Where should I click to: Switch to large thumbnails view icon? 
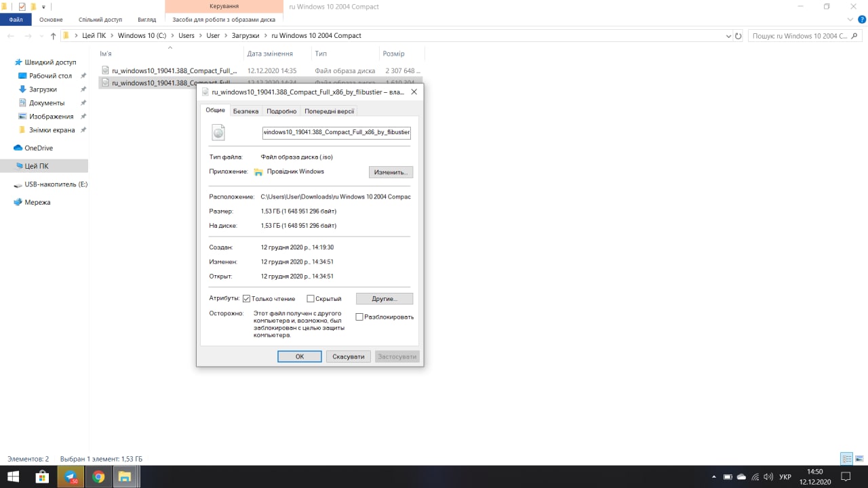(x=859, y=459)
